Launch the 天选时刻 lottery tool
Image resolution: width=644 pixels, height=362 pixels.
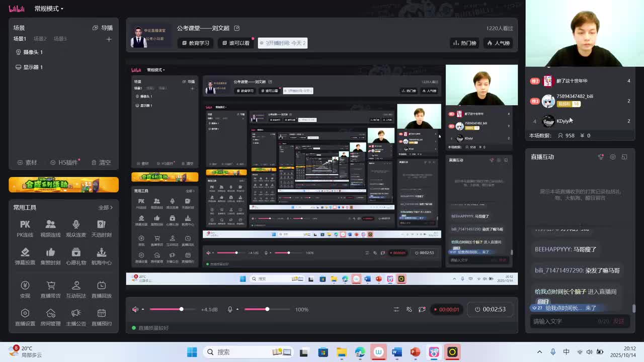pos(101,228)
